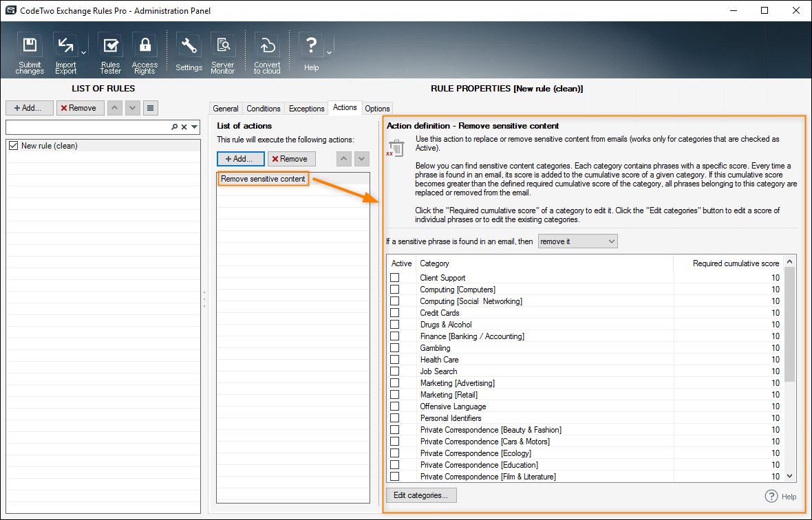
Task: Move action down in list of actions
Action: [361, 159]
